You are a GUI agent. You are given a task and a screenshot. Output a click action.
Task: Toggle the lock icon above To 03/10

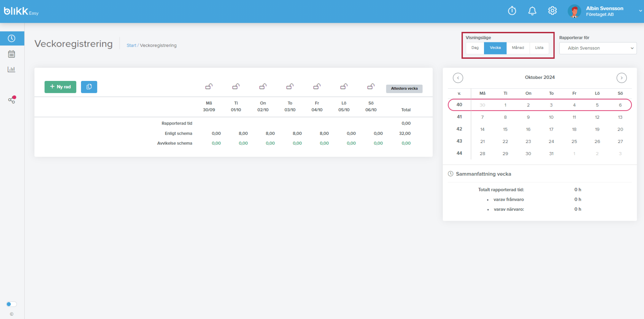[x=290, y=87]
